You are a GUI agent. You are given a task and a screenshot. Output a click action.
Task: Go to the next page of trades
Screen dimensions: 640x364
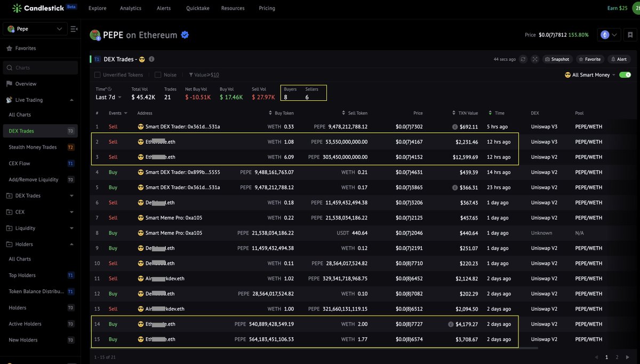[627, 357]
